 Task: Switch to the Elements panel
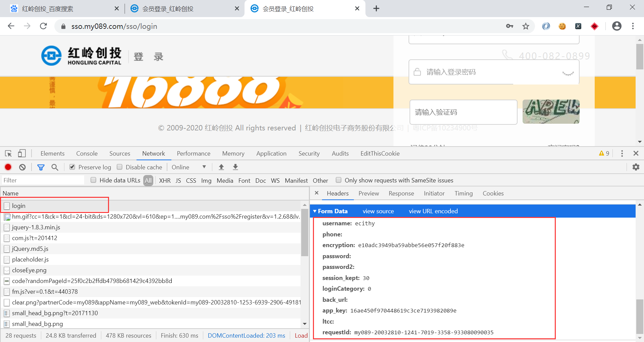click(52, 154)
